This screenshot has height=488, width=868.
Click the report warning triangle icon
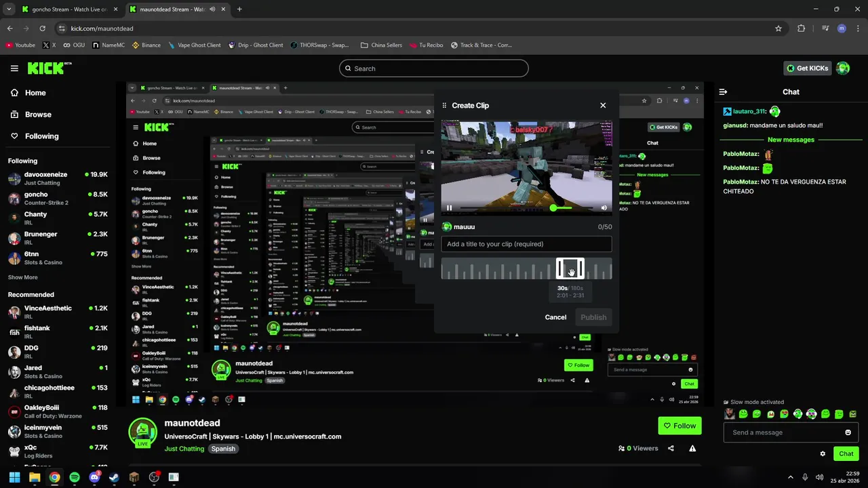(692, 448)
